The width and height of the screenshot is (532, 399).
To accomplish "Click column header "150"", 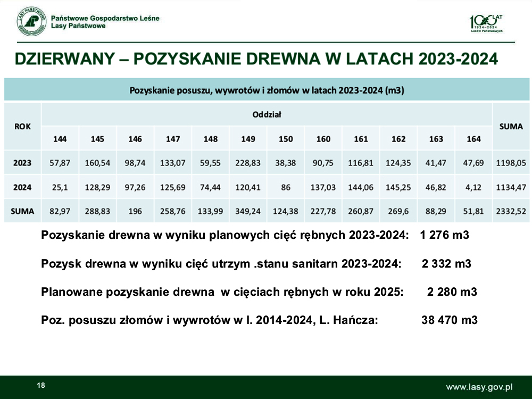I will coord(286,139).
